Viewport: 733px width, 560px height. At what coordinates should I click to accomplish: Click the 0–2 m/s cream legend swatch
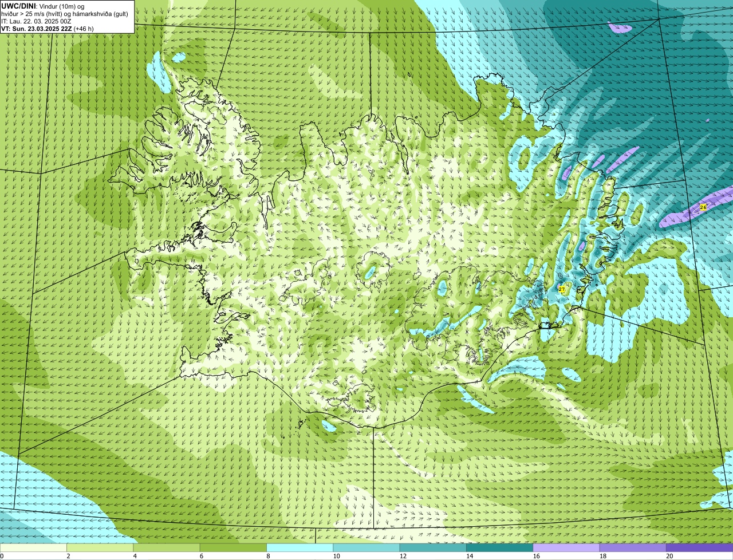point(34,548)
